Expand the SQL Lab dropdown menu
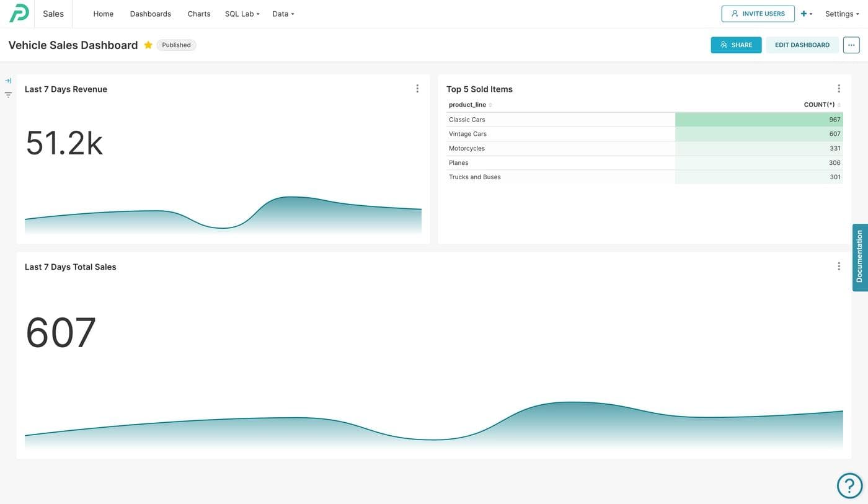The image size is (868, 504). [x=242, y=14]
